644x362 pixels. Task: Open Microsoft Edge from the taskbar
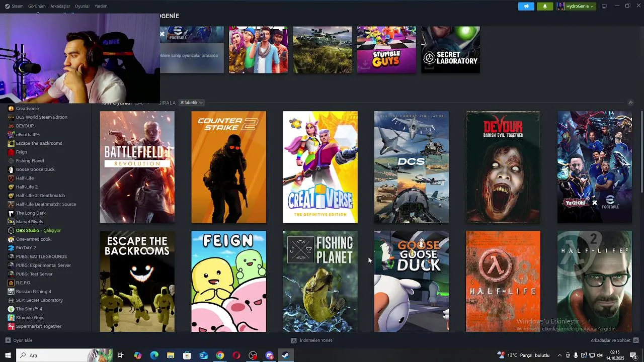154,355
